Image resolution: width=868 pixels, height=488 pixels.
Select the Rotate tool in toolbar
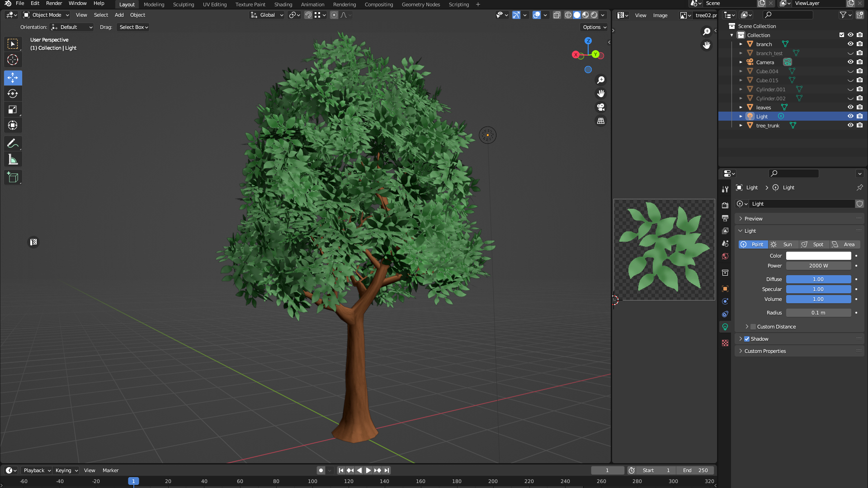[x=13, y=94]
